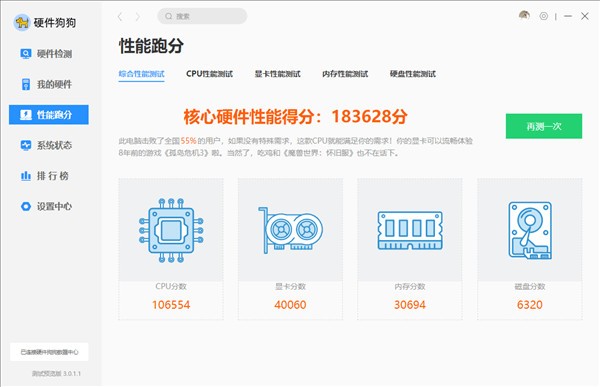Switch to the 硬盘性能测试 tab

click(x=412, y=74)
